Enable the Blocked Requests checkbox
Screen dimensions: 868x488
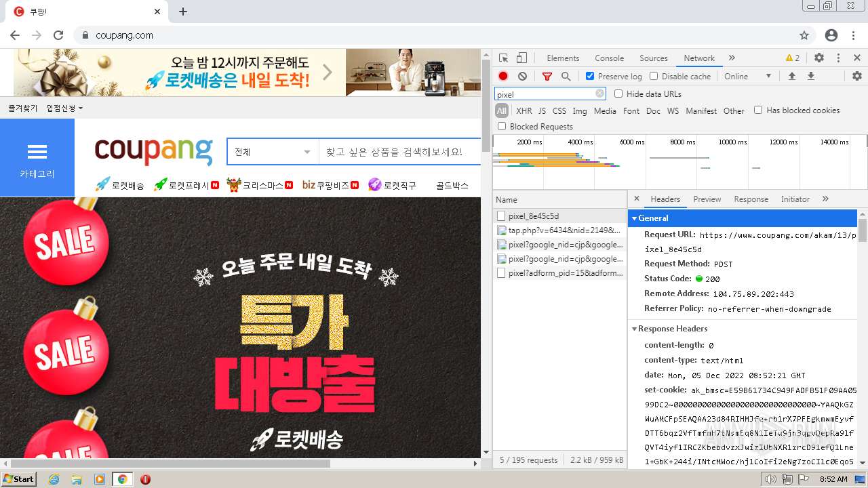click(x=502, y=127)
